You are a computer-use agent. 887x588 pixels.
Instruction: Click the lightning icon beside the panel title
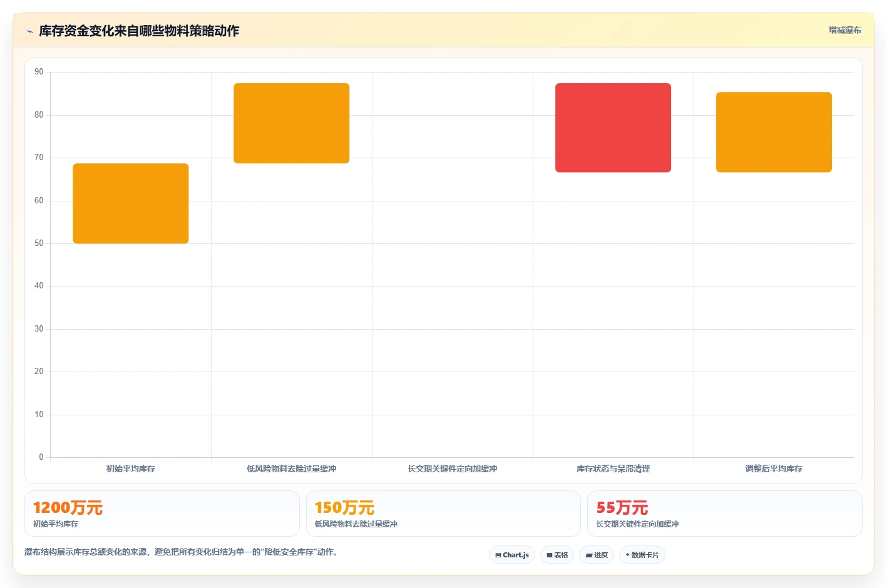click(29, 31)
